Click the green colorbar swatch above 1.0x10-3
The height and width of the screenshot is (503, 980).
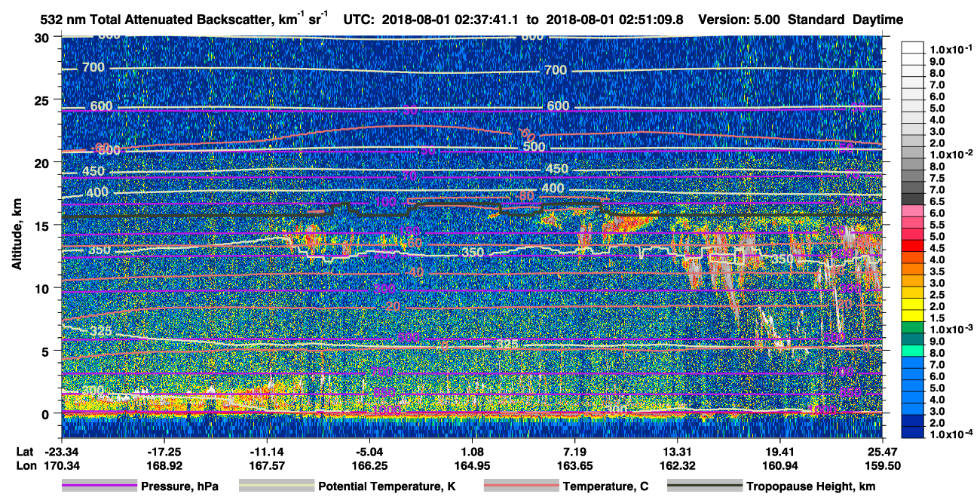click(913, 326)
